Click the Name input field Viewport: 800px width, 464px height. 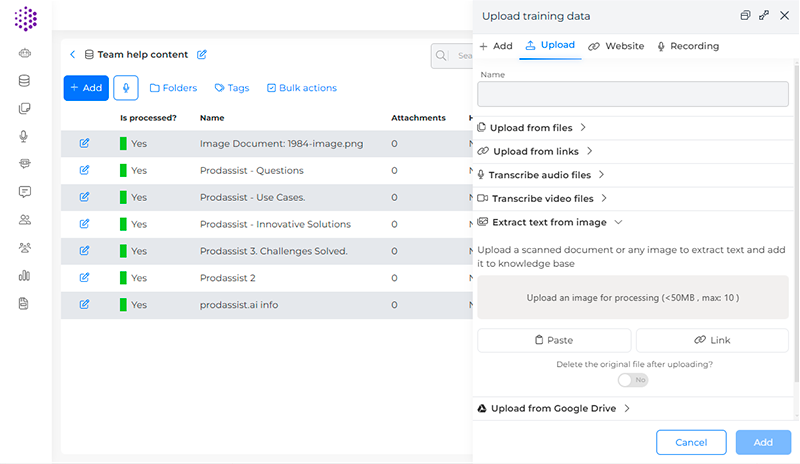point(633,94)
